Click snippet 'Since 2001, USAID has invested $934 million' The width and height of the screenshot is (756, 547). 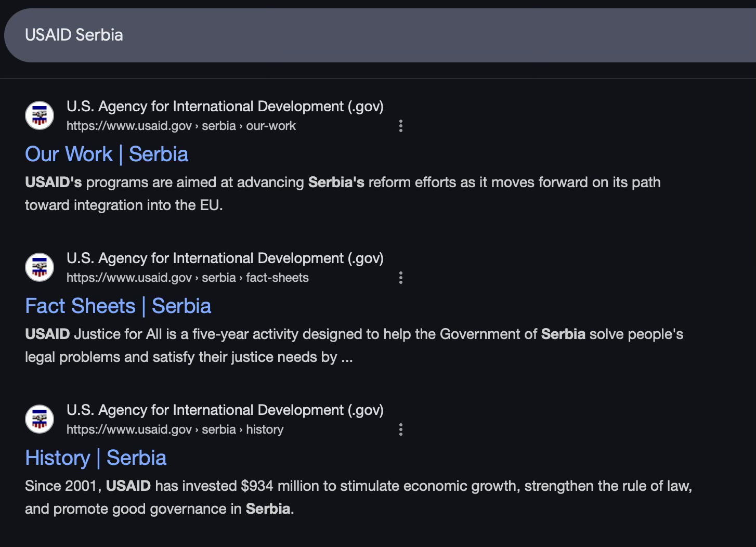[172, 486]
